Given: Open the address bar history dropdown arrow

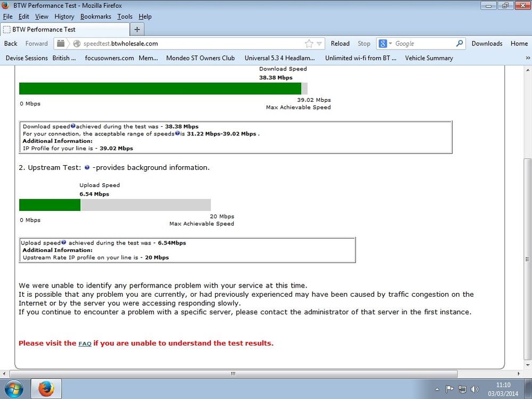Looking at the screenshot, I should pyautogui.click(x=320, y=44).
